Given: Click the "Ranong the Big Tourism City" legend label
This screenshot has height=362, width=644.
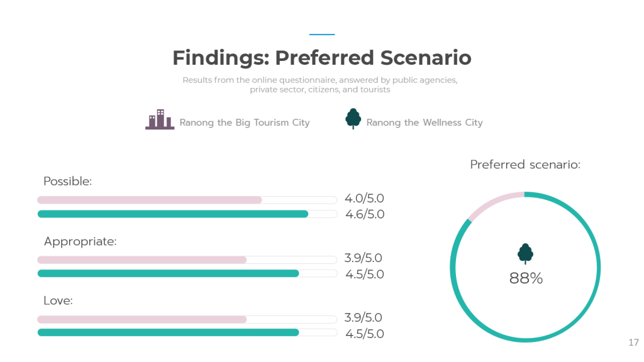Looking at the screenshot, I should click(245, 123).
